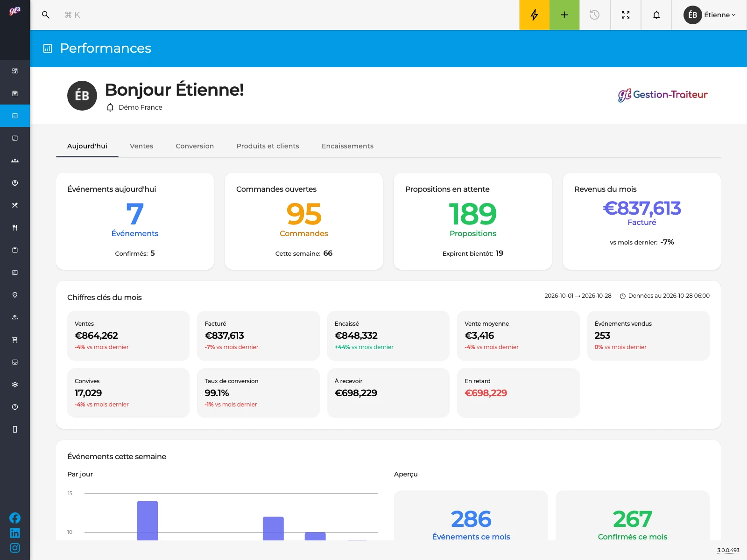Open the fork and knife restaurant icon
This screenshot has height=560, width=747.
tap(15, 228)
